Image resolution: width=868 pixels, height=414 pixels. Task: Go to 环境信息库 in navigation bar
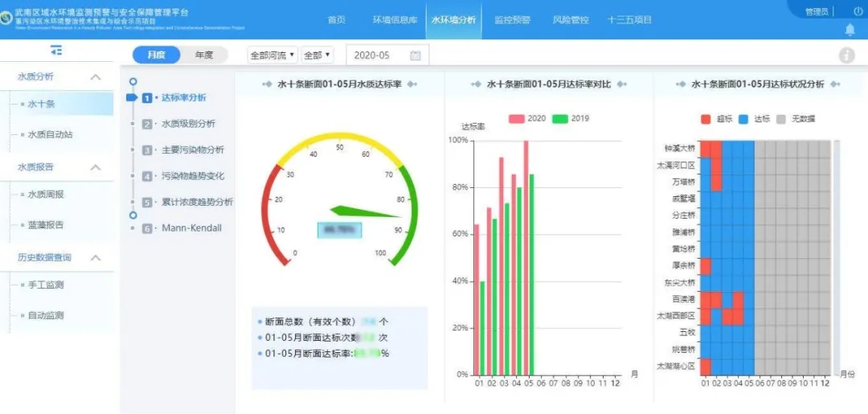pos(395,20)
